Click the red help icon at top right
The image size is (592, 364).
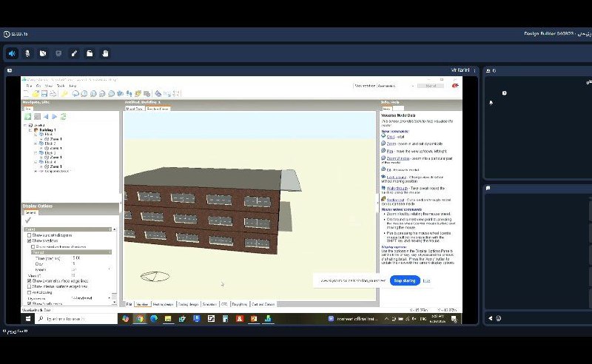[455, 86]
